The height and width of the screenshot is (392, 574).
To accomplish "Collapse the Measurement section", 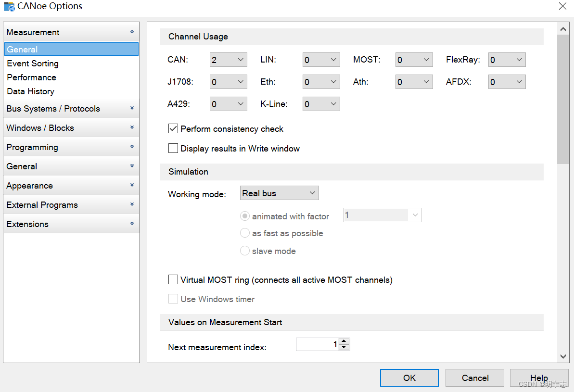I will tap(132, 32).
